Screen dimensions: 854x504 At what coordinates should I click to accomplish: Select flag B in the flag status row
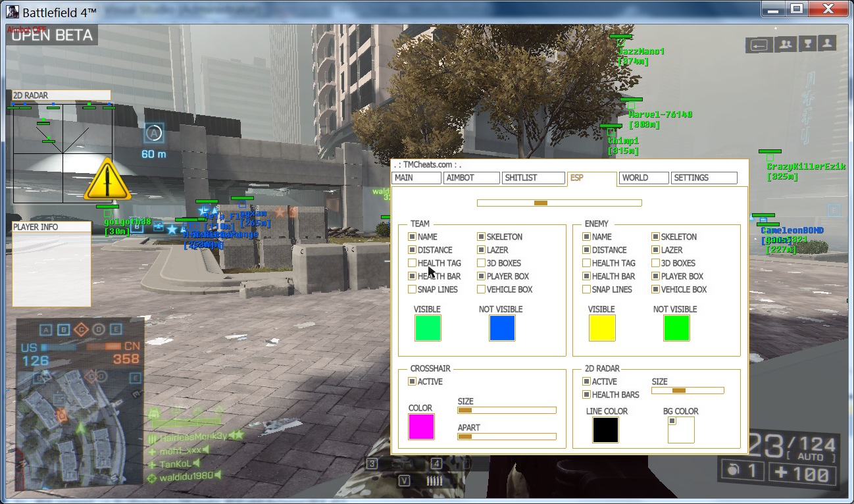(x=64, y=330)
